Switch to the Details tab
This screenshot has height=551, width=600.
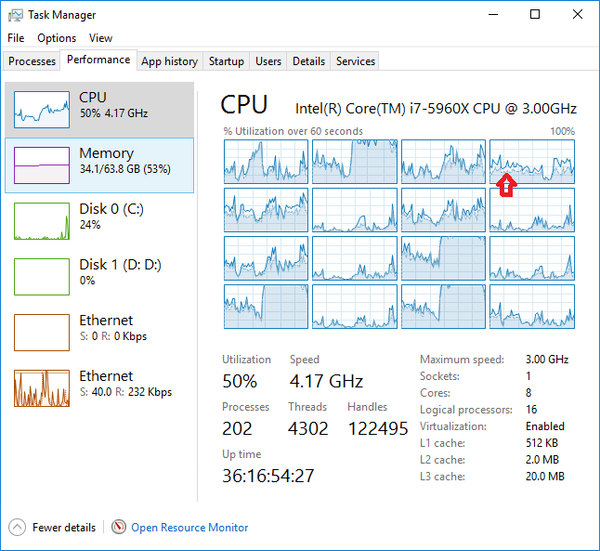pyautogui.click(x=308, y=61)
